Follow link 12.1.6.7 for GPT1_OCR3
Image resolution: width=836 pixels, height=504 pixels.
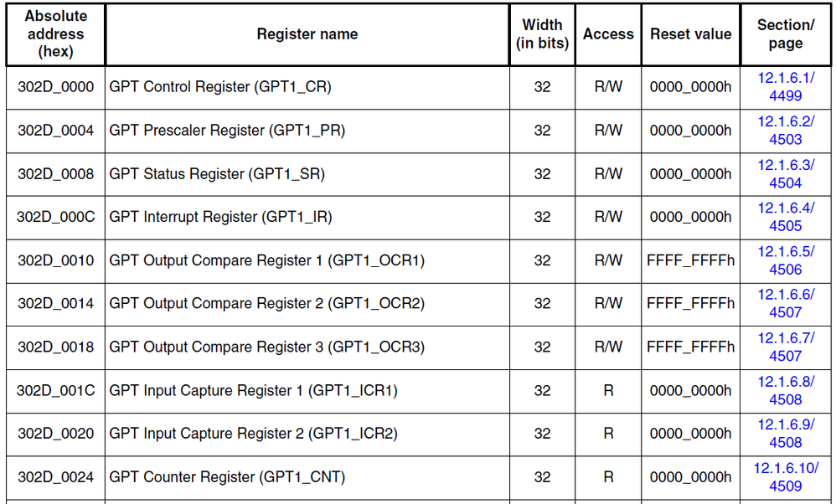[x=786, y=347]
